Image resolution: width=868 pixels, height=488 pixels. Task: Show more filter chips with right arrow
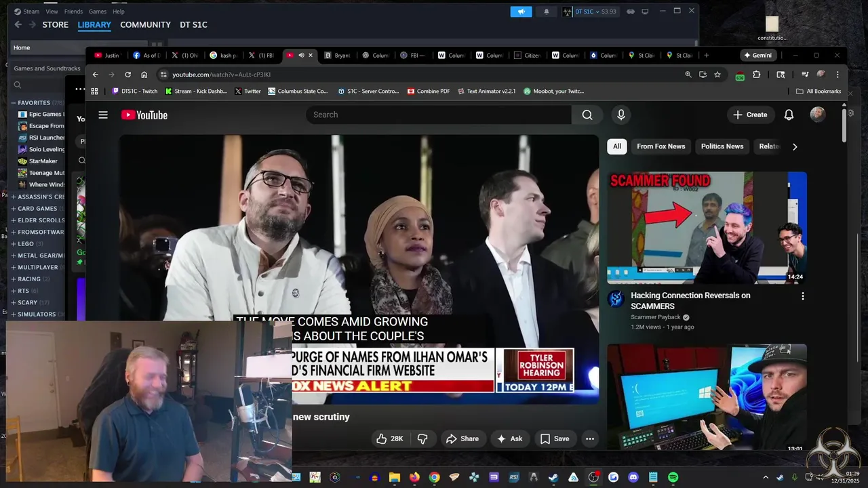click(795, 146)
